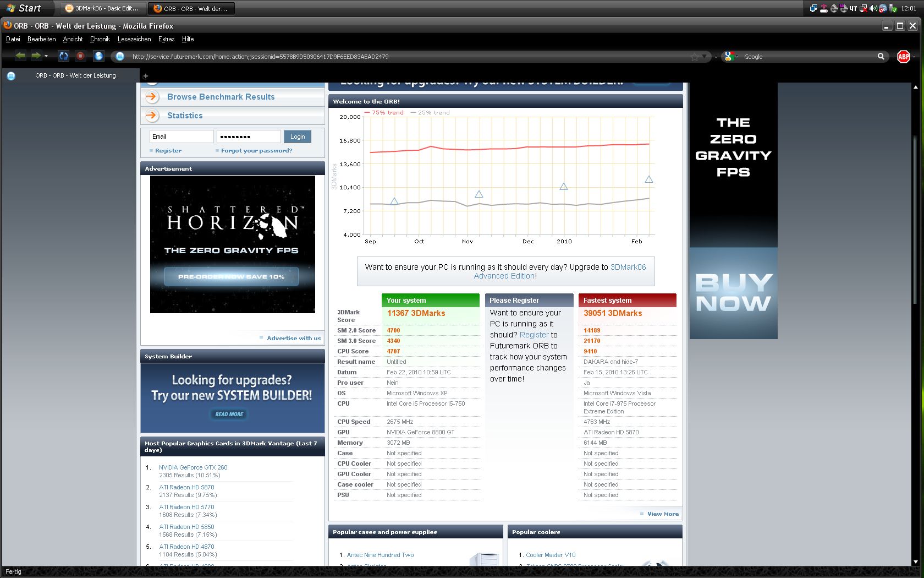Click the Email input field
This screenshot has width=924, height=578.
click(x=182, y=137)
